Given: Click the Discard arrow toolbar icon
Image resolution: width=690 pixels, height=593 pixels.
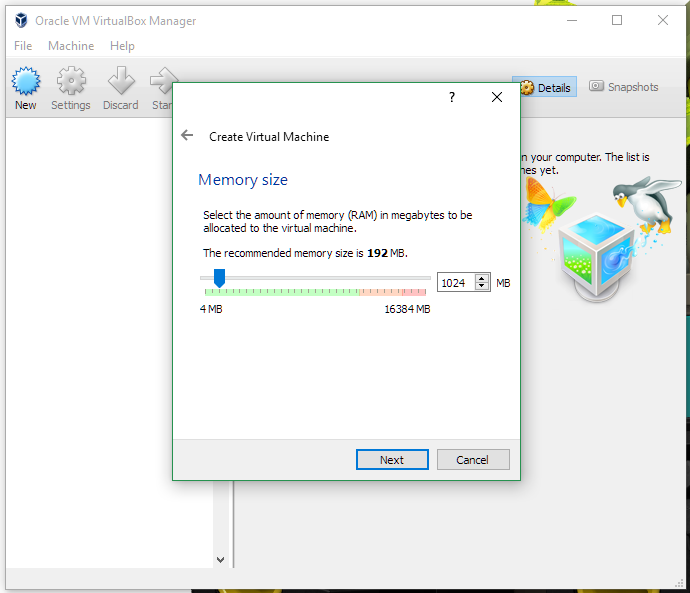Looking at the screenshot, I should click(121, 81).
